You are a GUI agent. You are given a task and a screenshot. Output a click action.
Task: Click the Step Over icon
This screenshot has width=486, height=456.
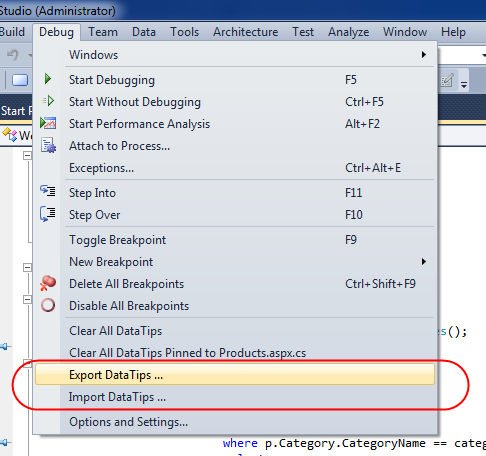coord(48,213)
